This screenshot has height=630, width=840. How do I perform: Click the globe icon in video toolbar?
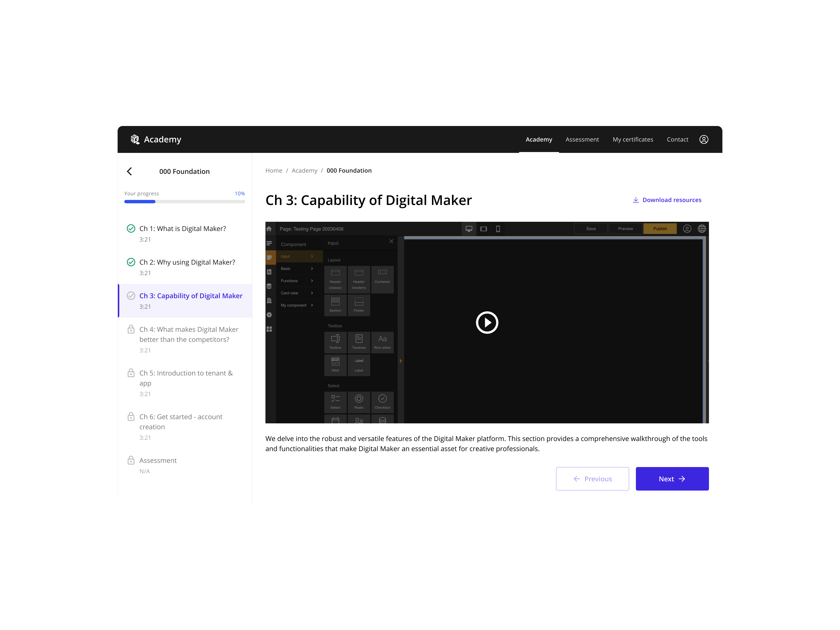(702, 229)
